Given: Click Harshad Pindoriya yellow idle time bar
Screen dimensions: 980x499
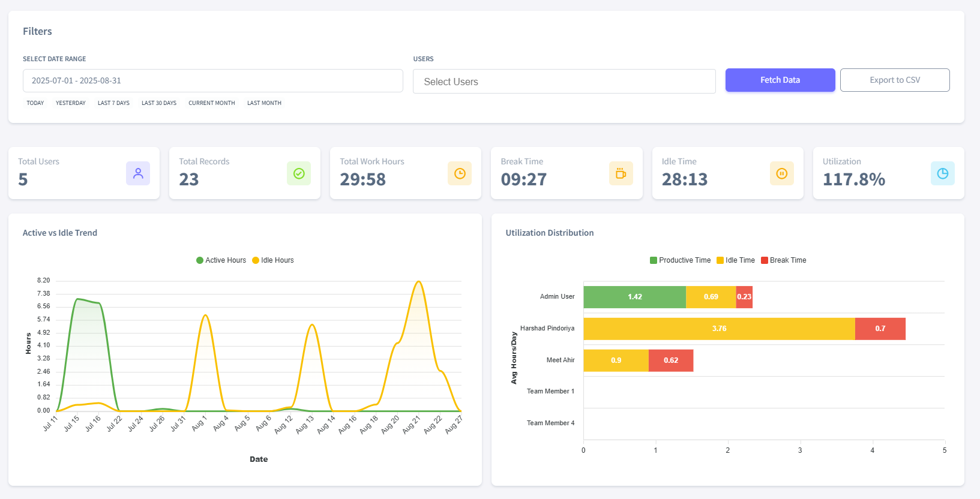Looking at the screenshot, I should tap(718, 329).
